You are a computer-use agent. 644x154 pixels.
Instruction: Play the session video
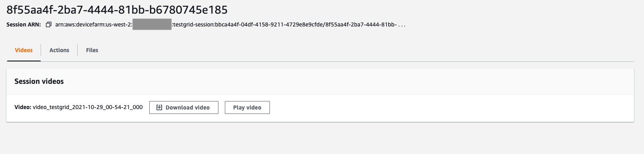point(247,107)
